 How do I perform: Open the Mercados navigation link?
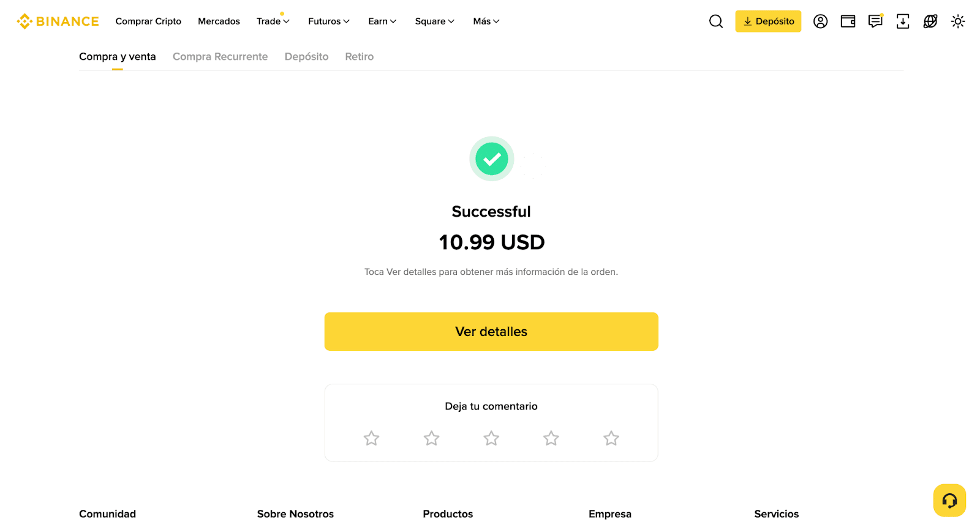(x=219, y=21)
